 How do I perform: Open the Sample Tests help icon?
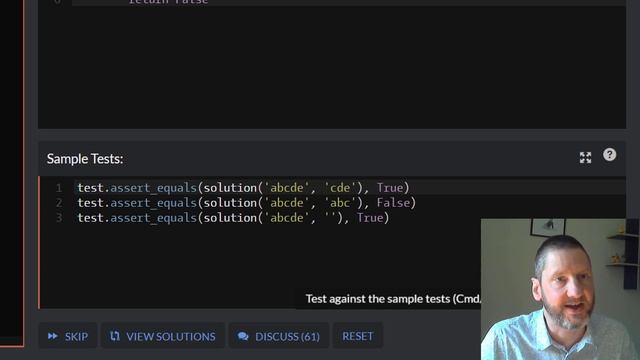coord(609,155)
